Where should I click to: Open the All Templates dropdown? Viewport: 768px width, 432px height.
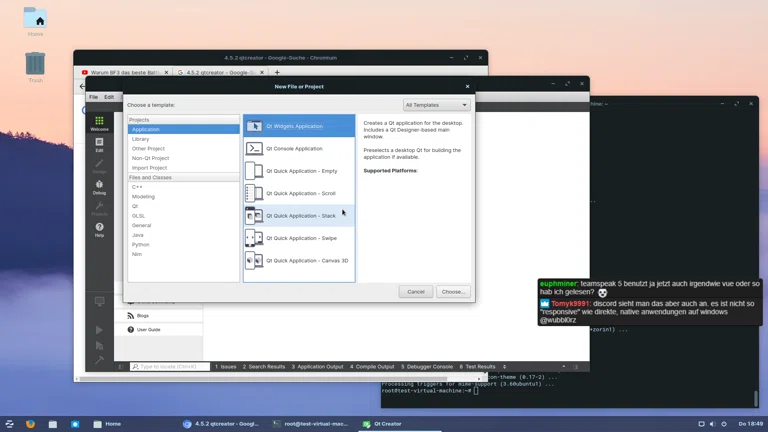(436, 105)
